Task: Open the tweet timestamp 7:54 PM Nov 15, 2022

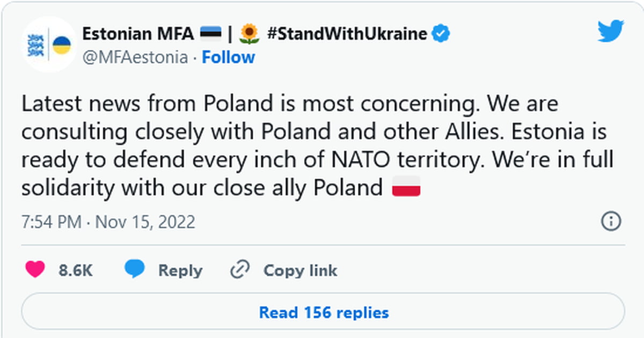Action: point(108,222)
